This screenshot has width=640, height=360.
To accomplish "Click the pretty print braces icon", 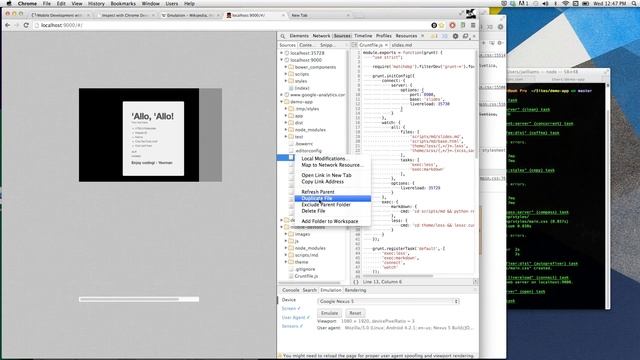I will 356,282.
